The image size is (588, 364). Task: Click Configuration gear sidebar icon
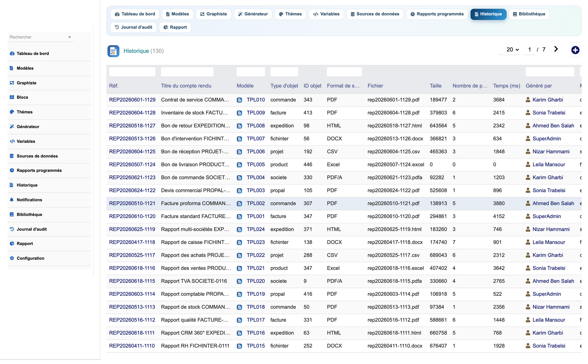12,258
